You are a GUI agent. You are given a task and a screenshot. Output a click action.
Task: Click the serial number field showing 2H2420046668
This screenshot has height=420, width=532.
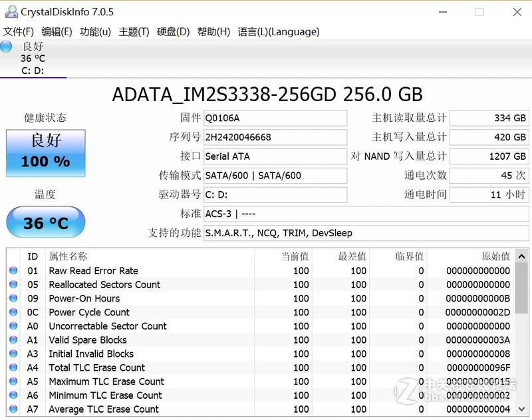275,137
